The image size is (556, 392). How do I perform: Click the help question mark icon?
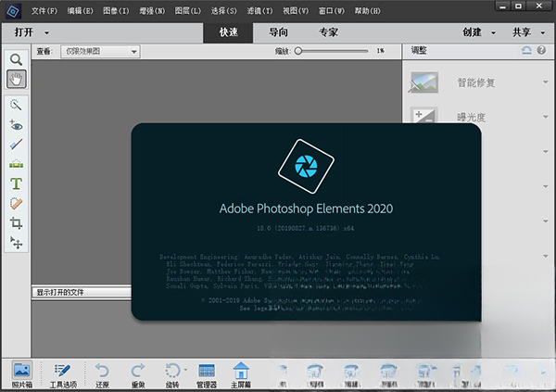(541, 50)
